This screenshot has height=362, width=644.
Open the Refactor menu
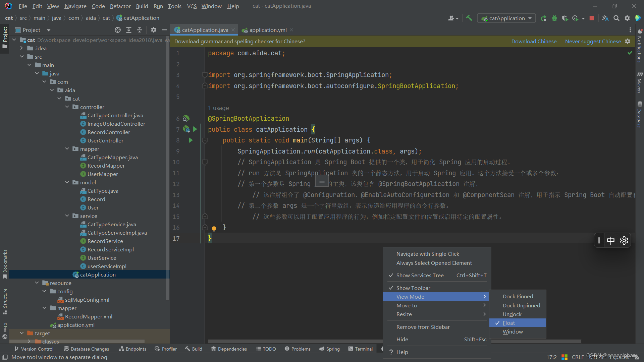point(120,6)
